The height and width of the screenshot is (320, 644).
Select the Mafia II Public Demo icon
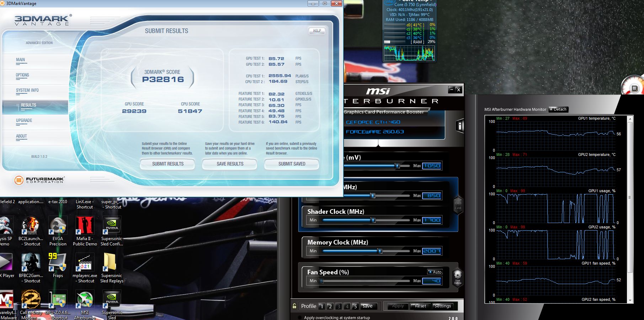click(x=85, y=231)
